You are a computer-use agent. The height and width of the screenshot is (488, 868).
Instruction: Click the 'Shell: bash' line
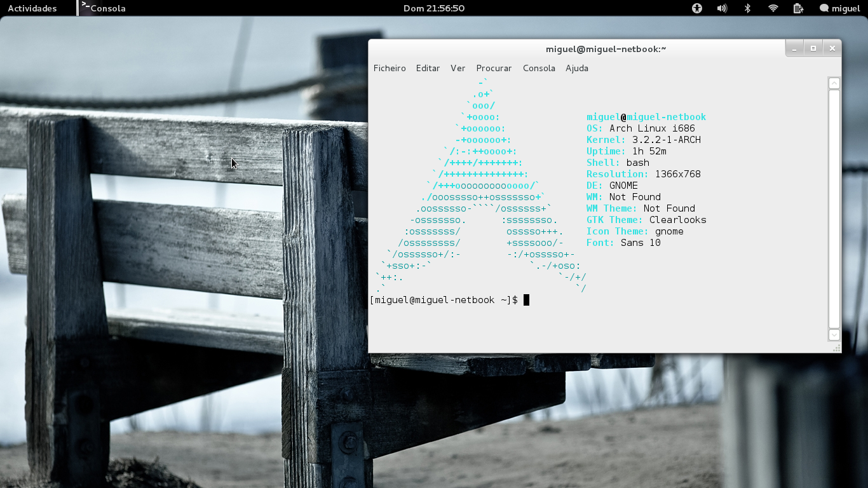coord(618,163)
